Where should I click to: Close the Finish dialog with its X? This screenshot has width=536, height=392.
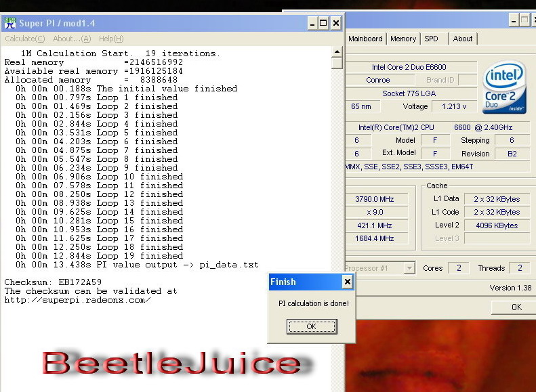click(348, 282)
